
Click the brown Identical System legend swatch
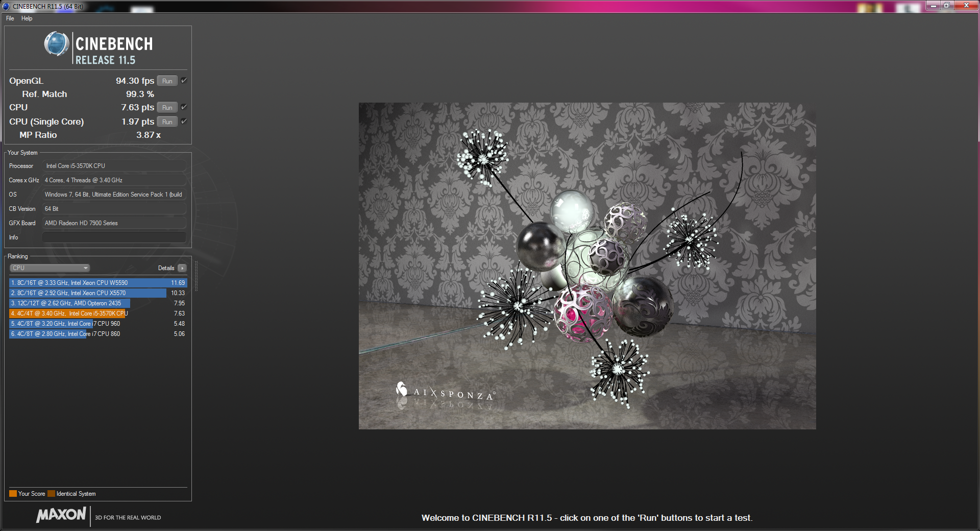pyautogui.click(x=51, y=494)
